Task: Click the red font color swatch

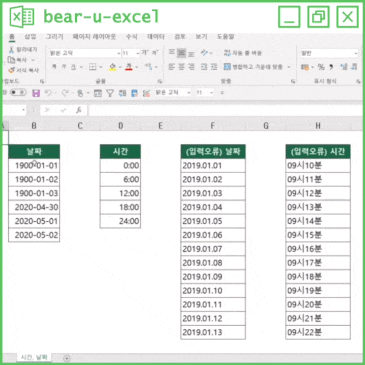Action: [x=129, y=67]
